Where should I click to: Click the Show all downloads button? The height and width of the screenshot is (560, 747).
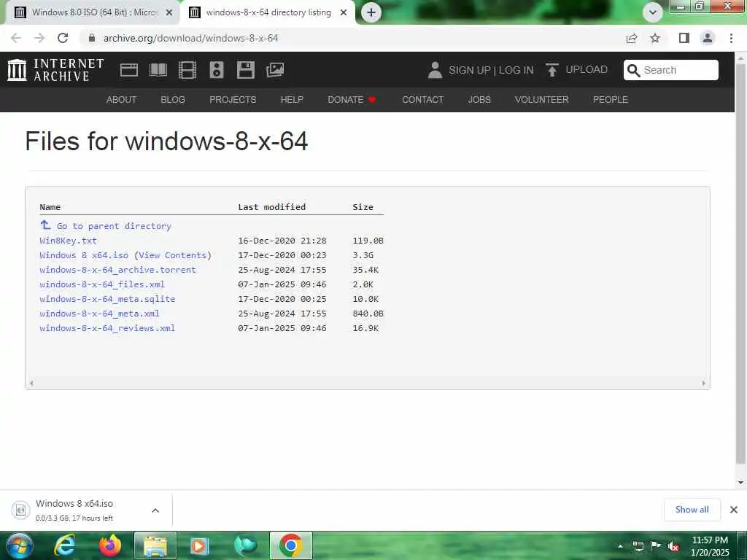(x=692, y=510)
